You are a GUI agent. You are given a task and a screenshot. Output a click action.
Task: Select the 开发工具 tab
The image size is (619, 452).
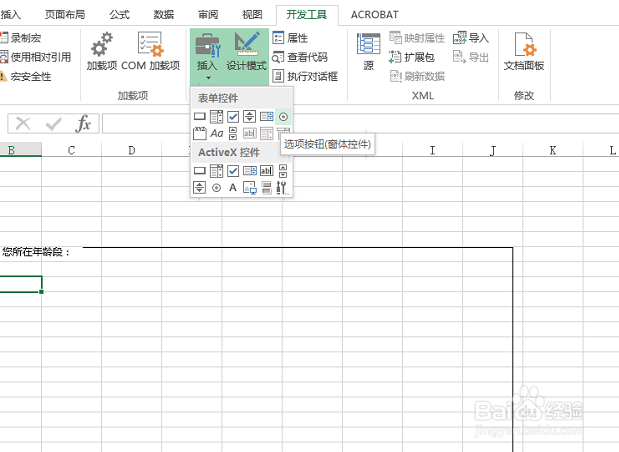click(x=307, y=15)
